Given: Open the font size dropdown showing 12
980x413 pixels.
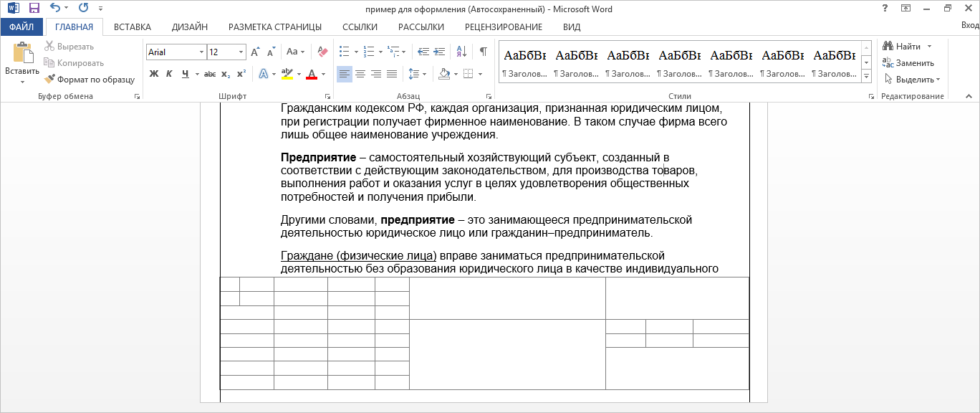Looking at the screenshot, I should (x=241, y=52).
